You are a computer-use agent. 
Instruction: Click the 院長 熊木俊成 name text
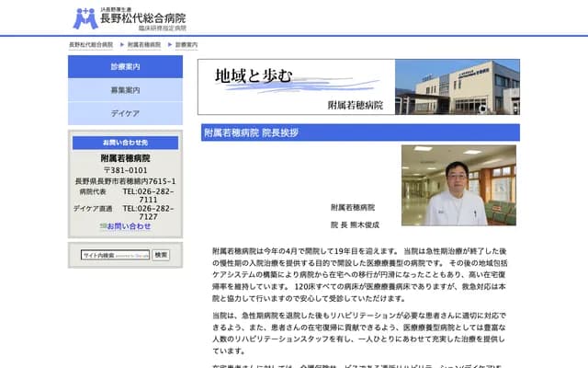click(355, 224)
